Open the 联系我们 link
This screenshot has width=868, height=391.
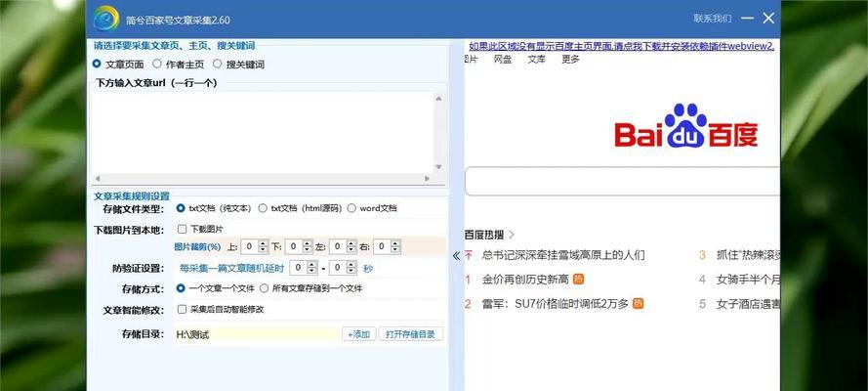pyautogui.click(x=713, y=19)
